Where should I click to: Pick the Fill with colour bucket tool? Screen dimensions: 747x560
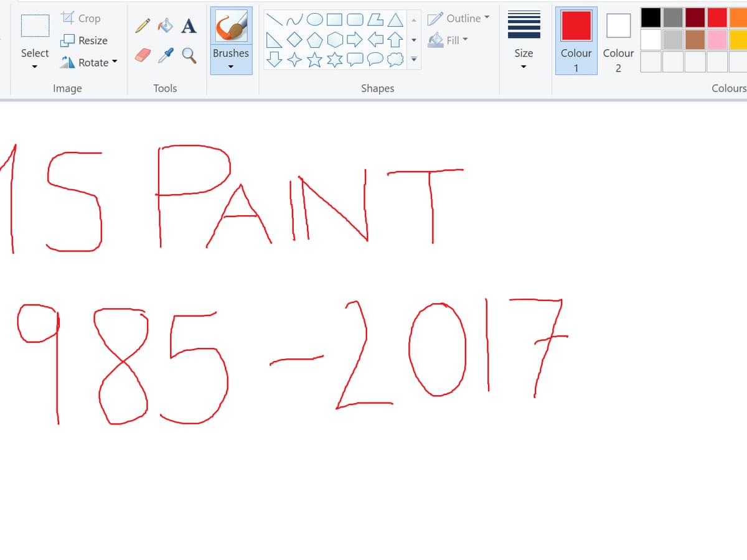pos(166,26)
